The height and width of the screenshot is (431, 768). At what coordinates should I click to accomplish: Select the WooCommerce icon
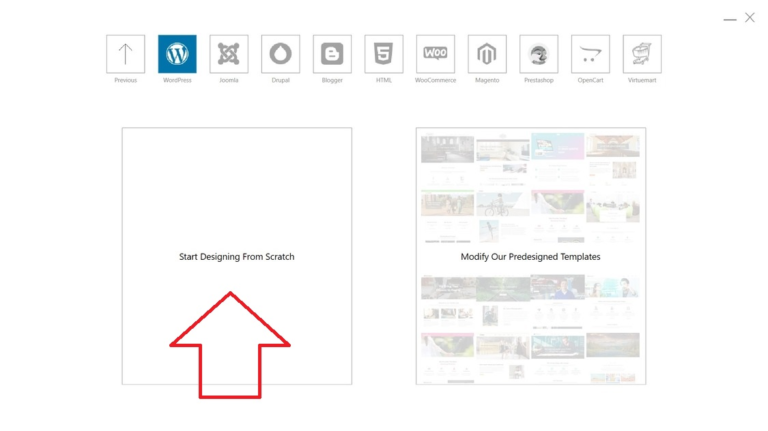pyautogui.click(x=435, y=54)
